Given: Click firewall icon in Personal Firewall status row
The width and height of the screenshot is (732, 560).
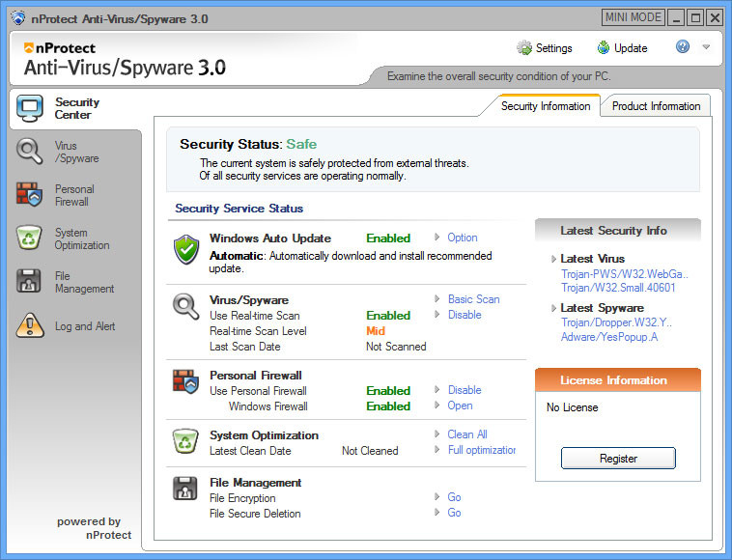Looking at the screenshot, I should [x=185, y=381].
